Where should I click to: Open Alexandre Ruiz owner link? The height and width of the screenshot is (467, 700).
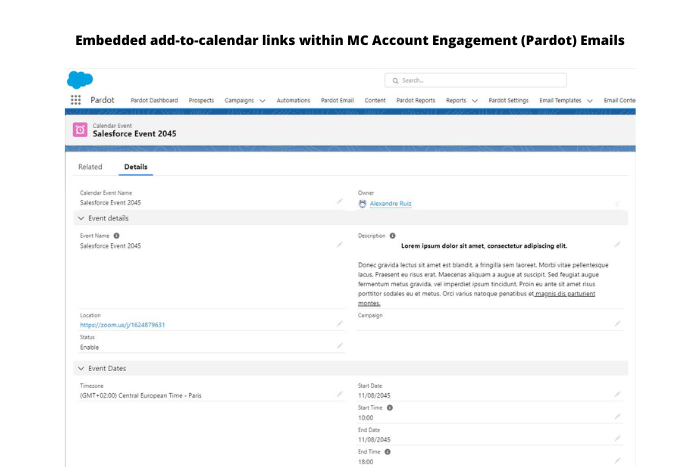391,204
